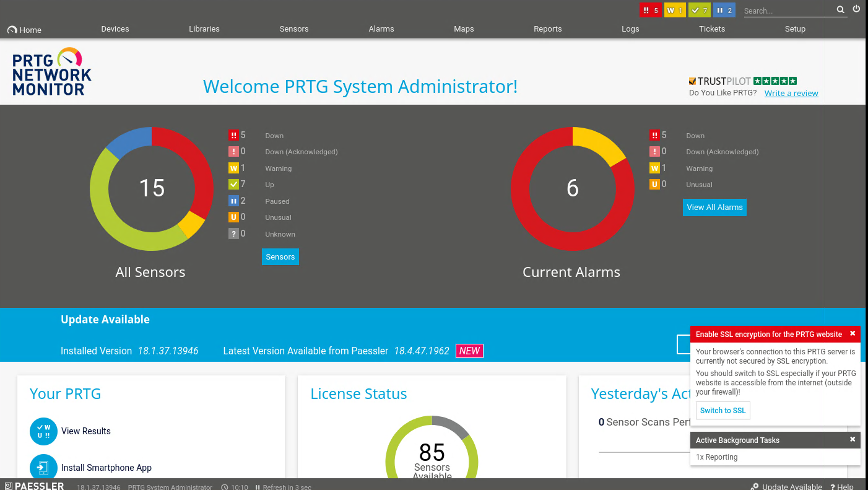Click the blue Sensors button below legend

pyautogui.click(x=280, y=256)
